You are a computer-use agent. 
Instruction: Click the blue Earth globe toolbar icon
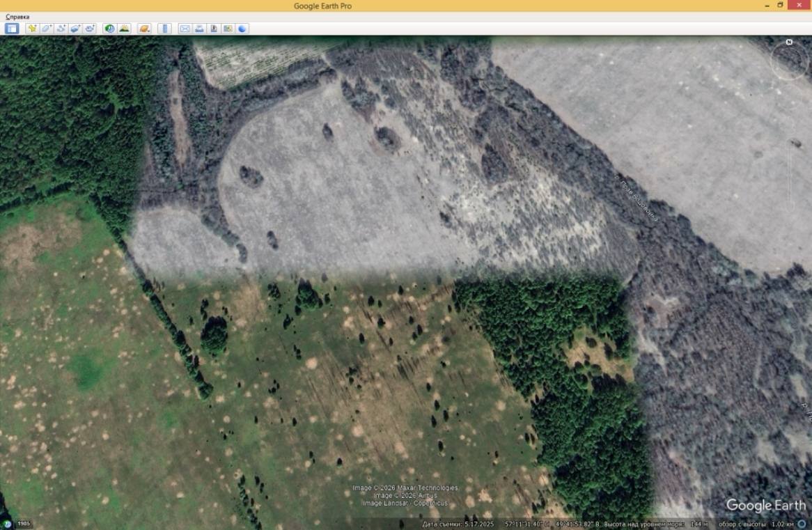[x=242, y=29]
